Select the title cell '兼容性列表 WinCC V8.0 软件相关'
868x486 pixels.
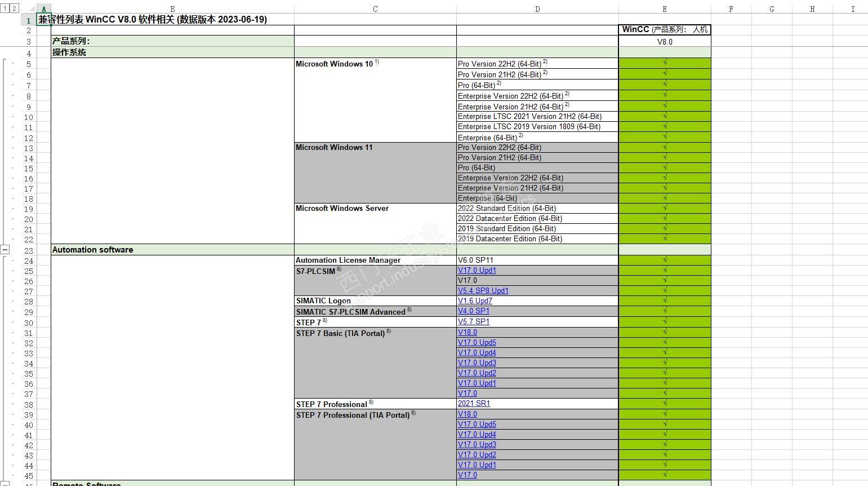click(x=153, y=20)
